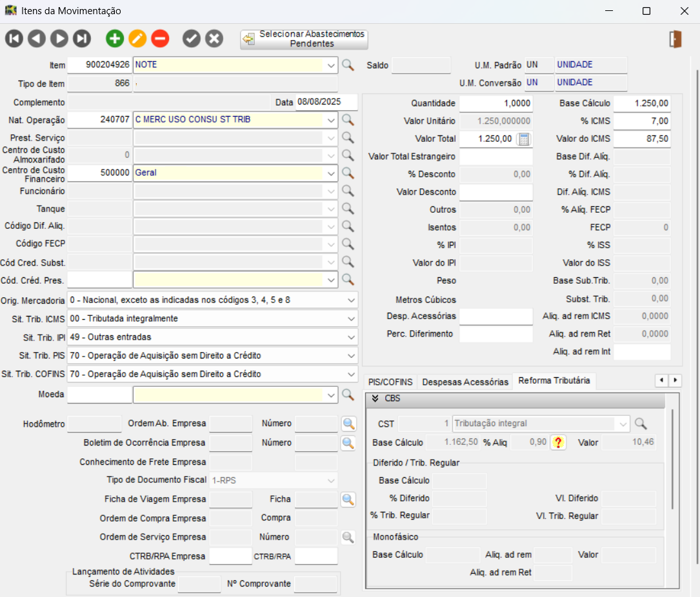Click the X cancel icon in toolbar
Screen dimensions: 700x597
214,39
